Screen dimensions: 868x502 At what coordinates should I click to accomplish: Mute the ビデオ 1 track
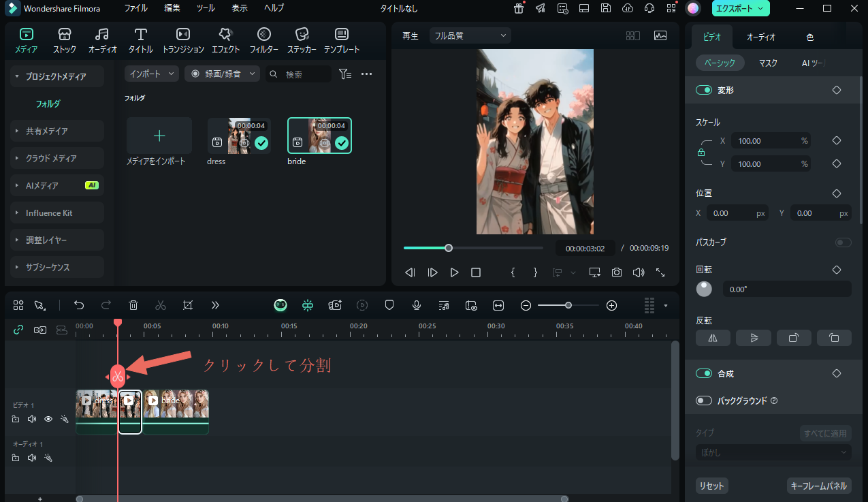pos(31,419)
